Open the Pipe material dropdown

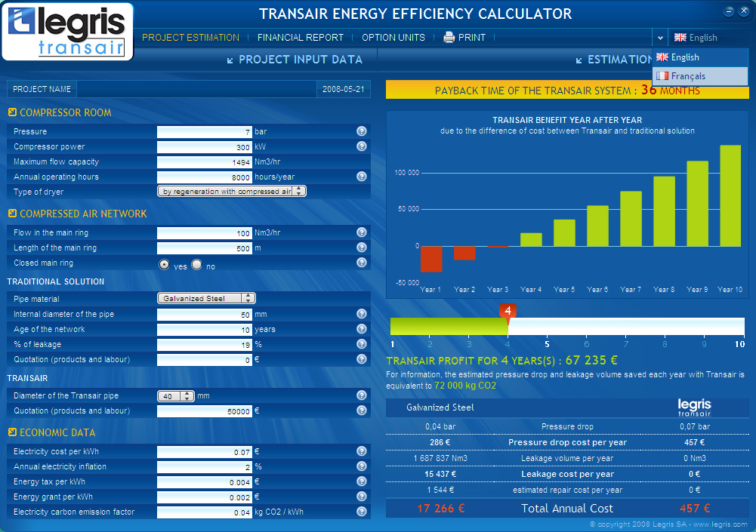(206, 298)
